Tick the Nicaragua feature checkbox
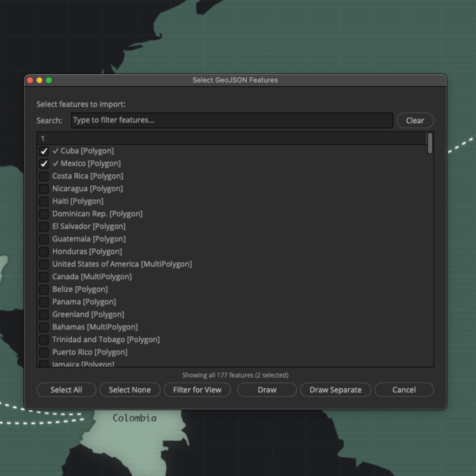This screenshot has width=476, height=476. [x=44, y=189]
